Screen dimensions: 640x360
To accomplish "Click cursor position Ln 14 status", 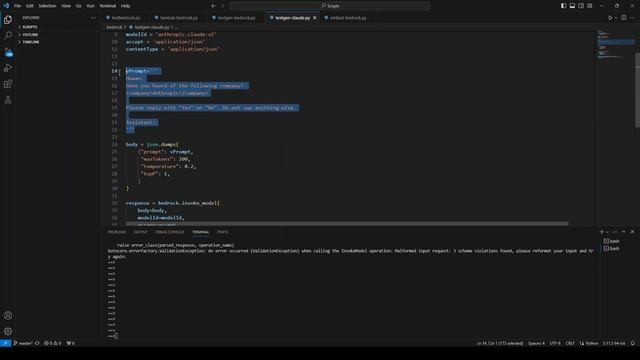I will tap(500, 343).
